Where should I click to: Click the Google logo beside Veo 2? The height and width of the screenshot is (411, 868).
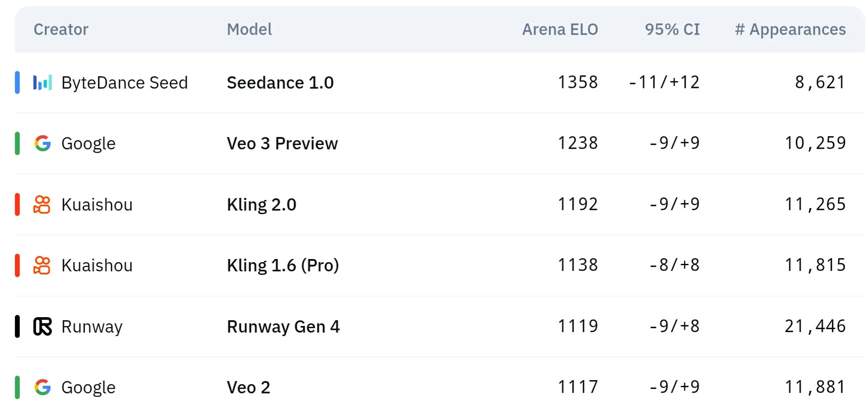[43, 387]
